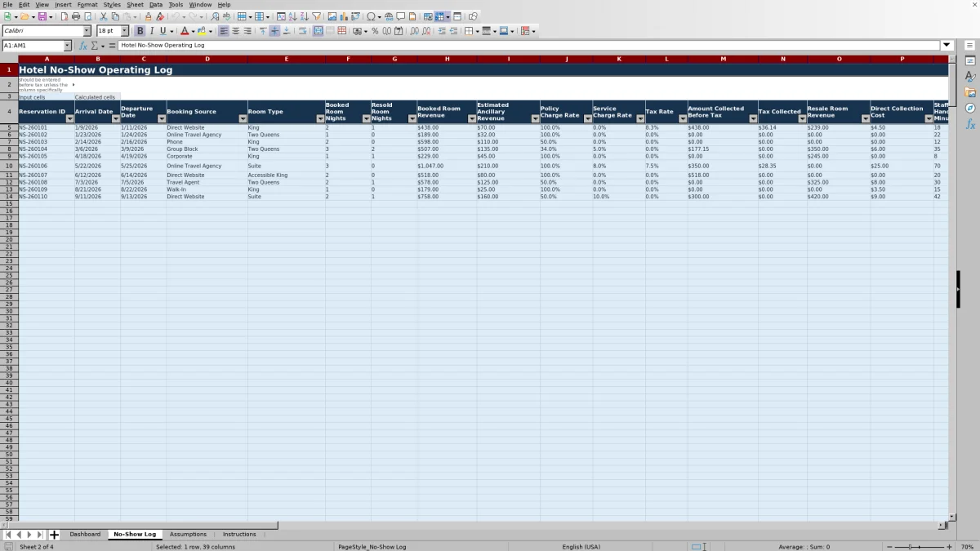Click the Increase Indent icon
The width and height of the screenshot is (980, 551).
[x=442, y=31]
